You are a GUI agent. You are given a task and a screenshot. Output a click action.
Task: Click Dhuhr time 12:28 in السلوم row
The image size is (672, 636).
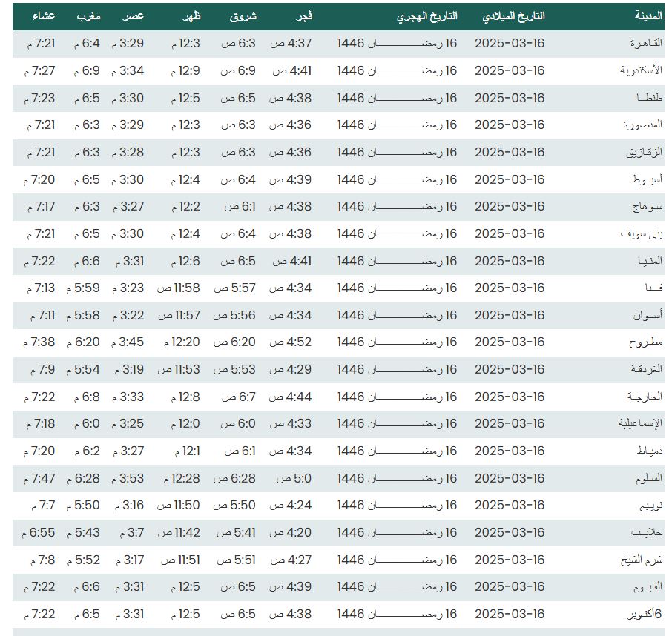click(x=182, y=479)
